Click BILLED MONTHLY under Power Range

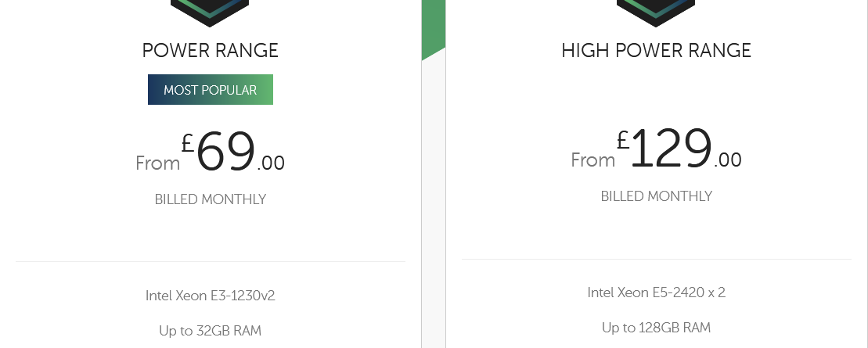click(211, 199)
